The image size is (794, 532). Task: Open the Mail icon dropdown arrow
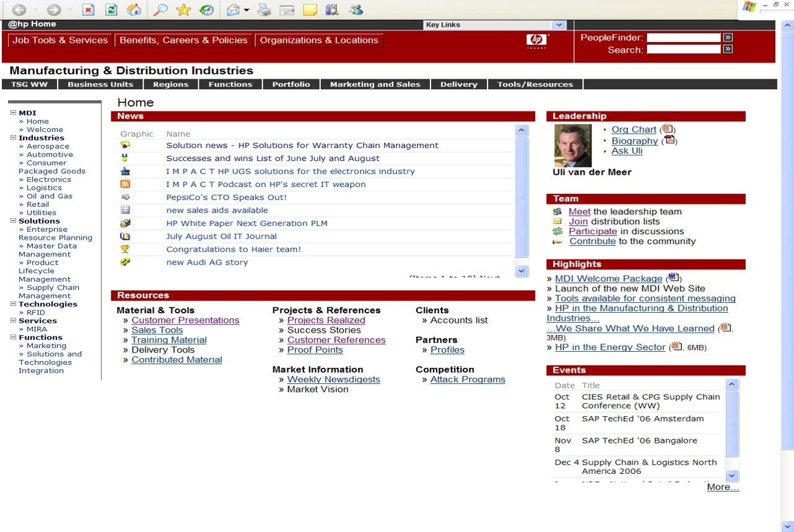tap(246, 10)
